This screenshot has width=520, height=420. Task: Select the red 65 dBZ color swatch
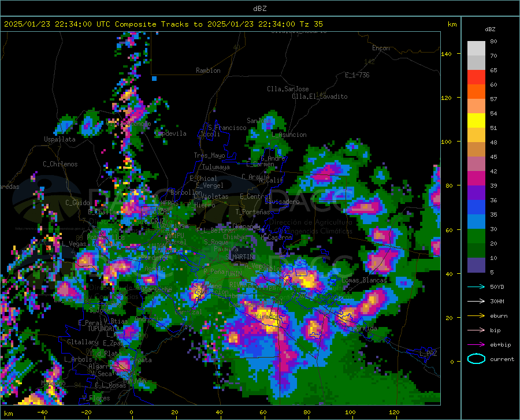pos(476,77)
